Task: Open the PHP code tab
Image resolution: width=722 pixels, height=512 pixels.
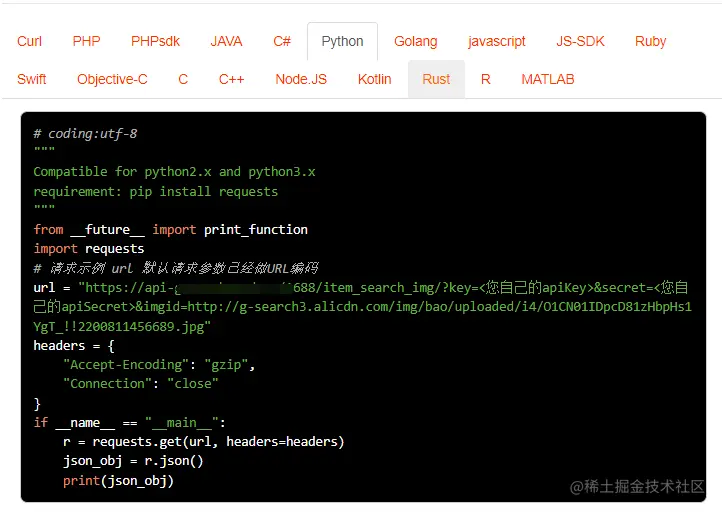Action: tap(86, 41)
